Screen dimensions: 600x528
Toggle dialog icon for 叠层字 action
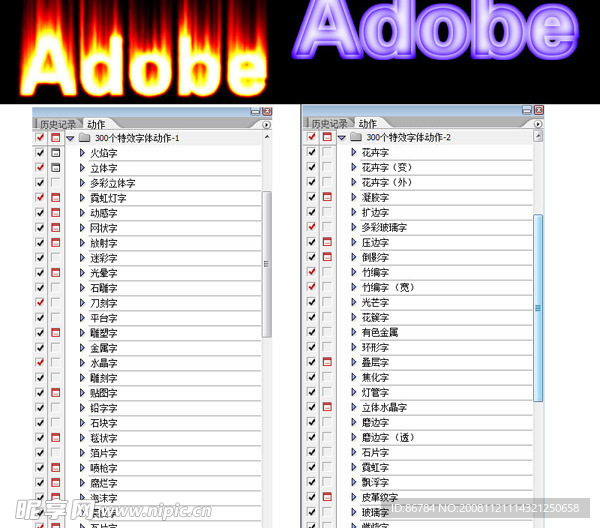[x=327, y=362]
